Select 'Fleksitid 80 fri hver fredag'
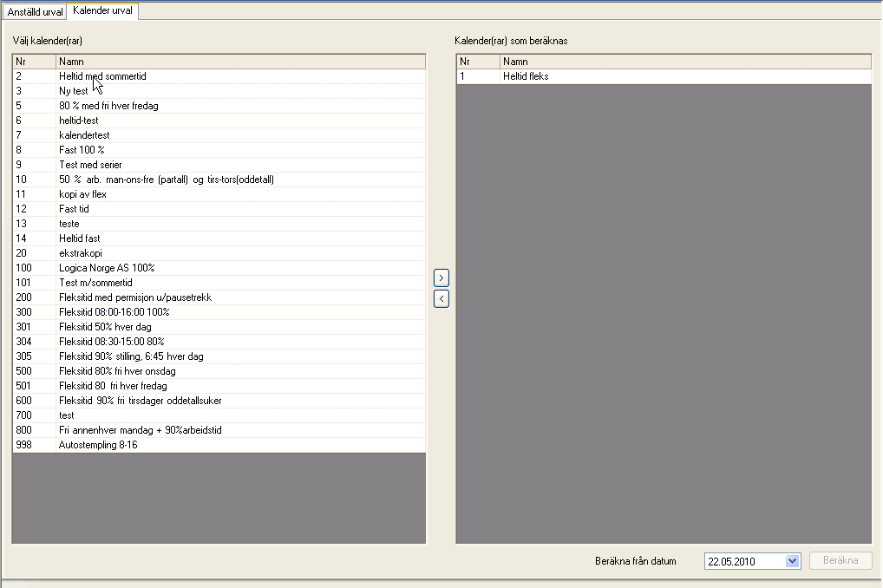Image resolution: width=883 pixels, height=588 pixels. (219, 385)
